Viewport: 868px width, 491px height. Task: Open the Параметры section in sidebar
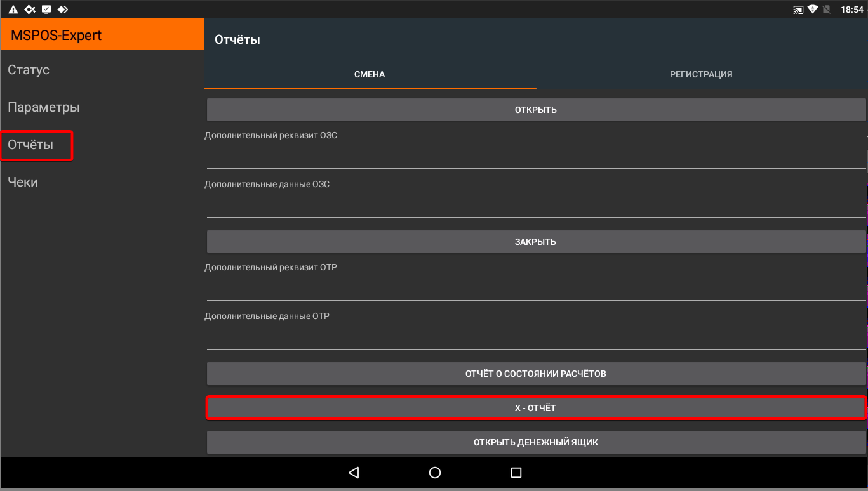coord(44,107)
